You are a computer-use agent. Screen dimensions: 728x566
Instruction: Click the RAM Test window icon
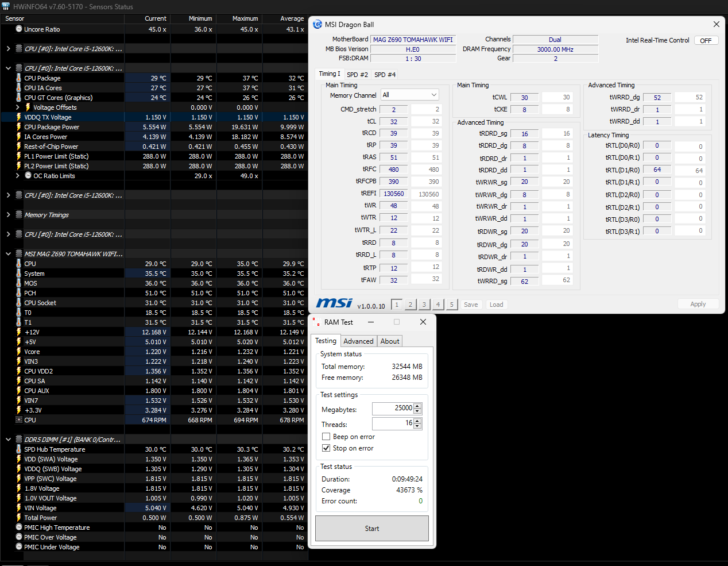point(316,322)
